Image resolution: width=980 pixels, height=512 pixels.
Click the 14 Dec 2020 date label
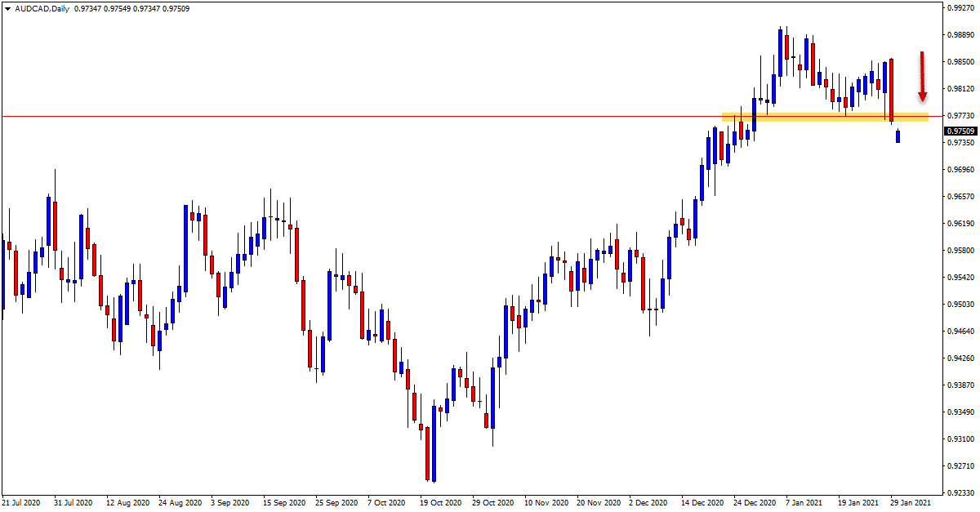702,503
